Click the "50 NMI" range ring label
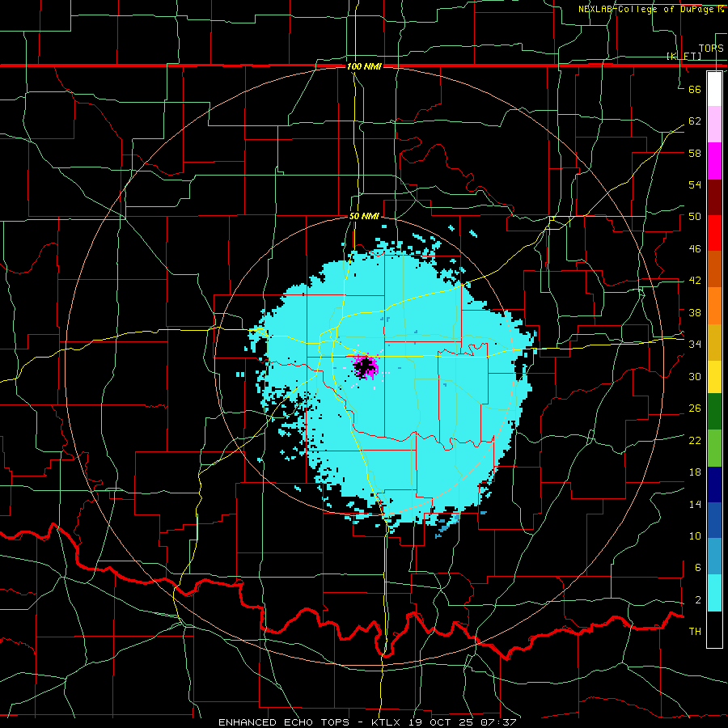This screenshot has height=728, width=728. coord(364,216)
